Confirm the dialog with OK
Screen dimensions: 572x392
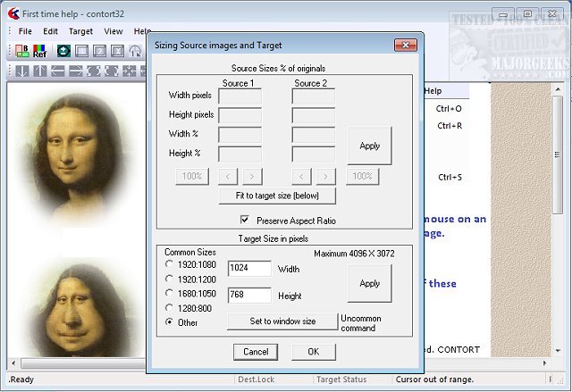pos(314,352)
